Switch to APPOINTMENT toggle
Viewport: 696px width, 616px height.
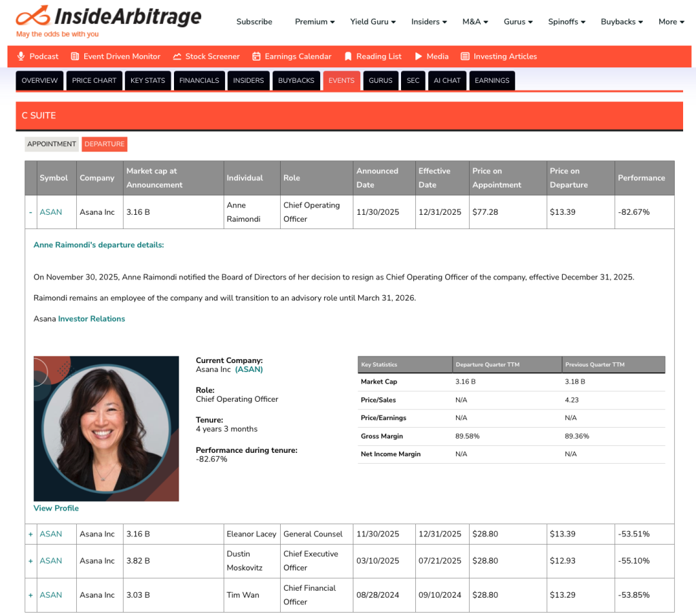(52, 144)
